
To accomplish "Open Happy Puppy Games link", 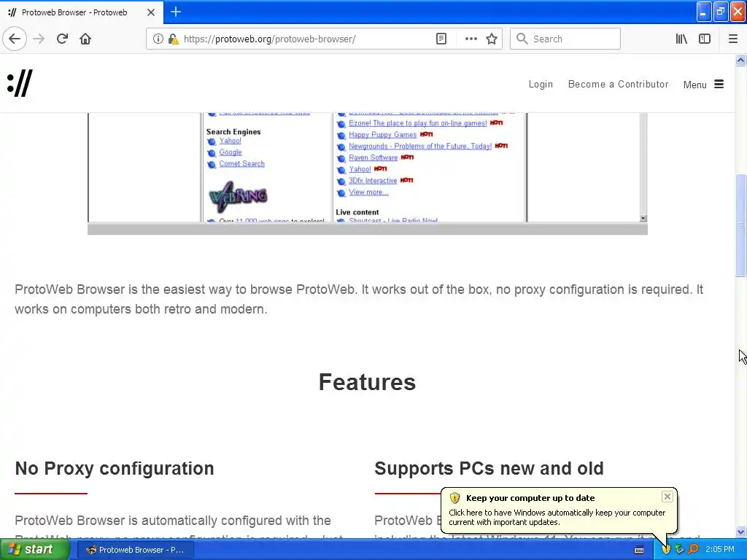I will coord(382,134).
